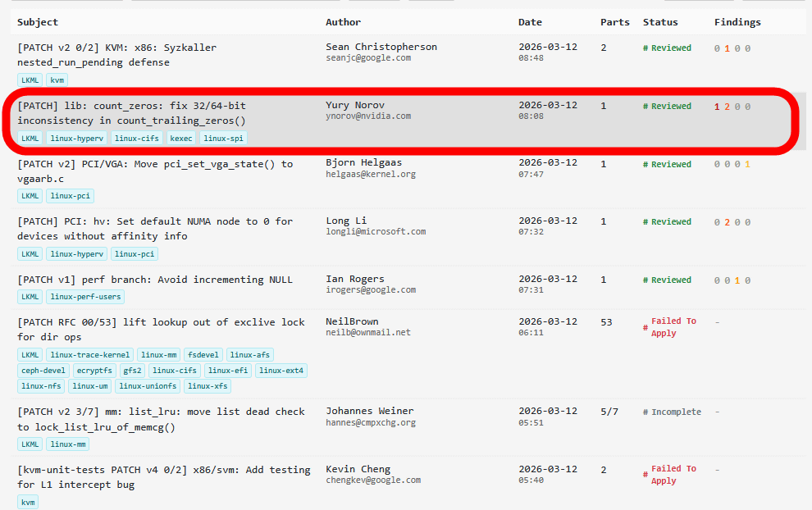
Task: Open the RFC lift lookup out of lock patch
Action: point(160,330)
